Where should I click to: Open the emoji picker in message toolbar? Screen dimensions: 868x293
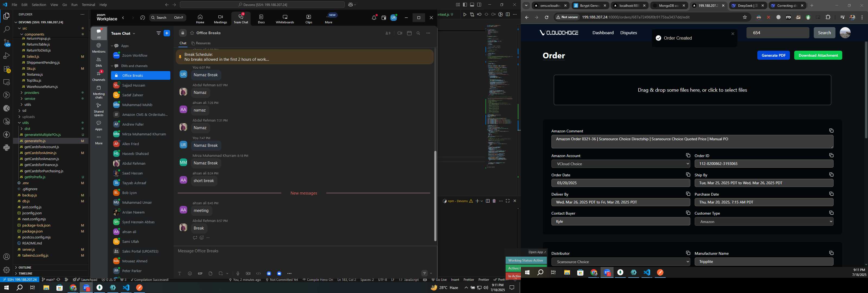point(190,273)
